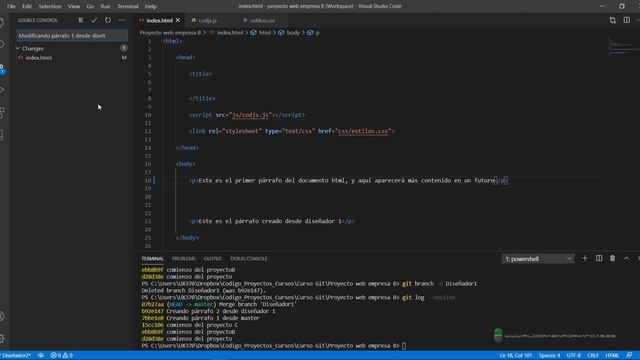This screenshot has height=360, width=640.
Task: Create a new terminal with plus icon
Action: point(584,258)
